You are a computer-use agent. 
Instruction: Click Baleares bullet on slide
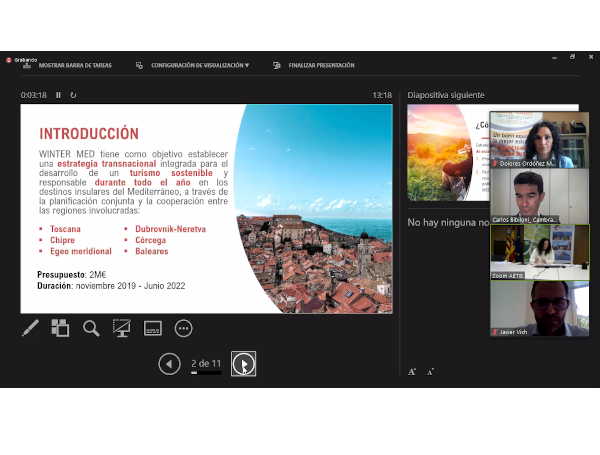(152, 251)
